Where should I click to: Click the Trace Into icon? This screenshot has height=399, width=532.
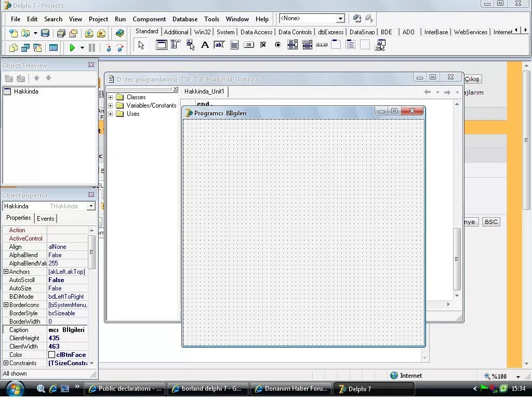pyautogui.click(x=109, y=48)
